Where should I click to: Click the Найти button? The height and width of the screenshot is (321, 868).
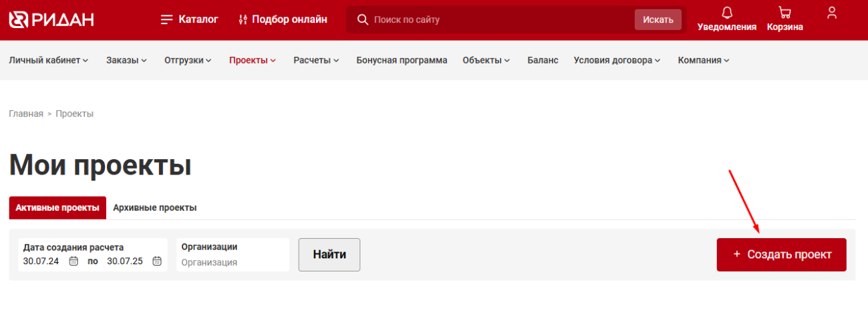329,255
